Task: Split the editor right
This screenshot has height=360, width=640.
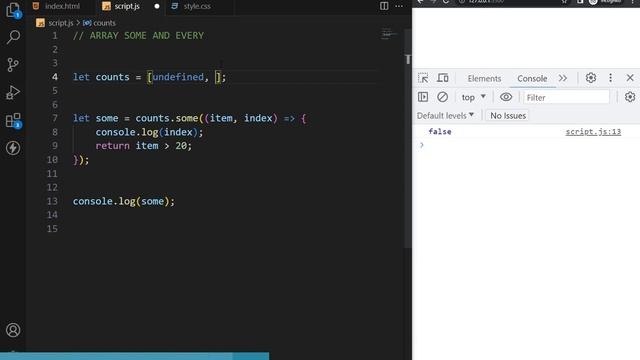Action: [x=384, y=6]
